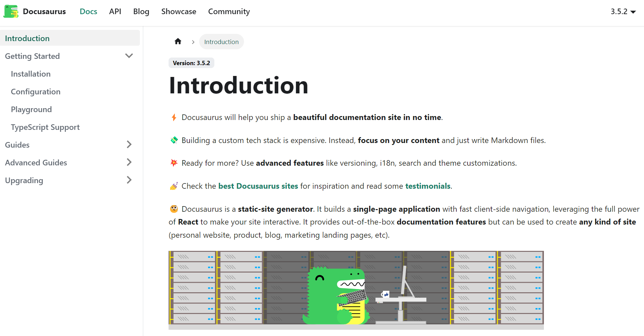Click the Introduction breadcrumb pill
644x336 pixels.
[x=221, y=42]
